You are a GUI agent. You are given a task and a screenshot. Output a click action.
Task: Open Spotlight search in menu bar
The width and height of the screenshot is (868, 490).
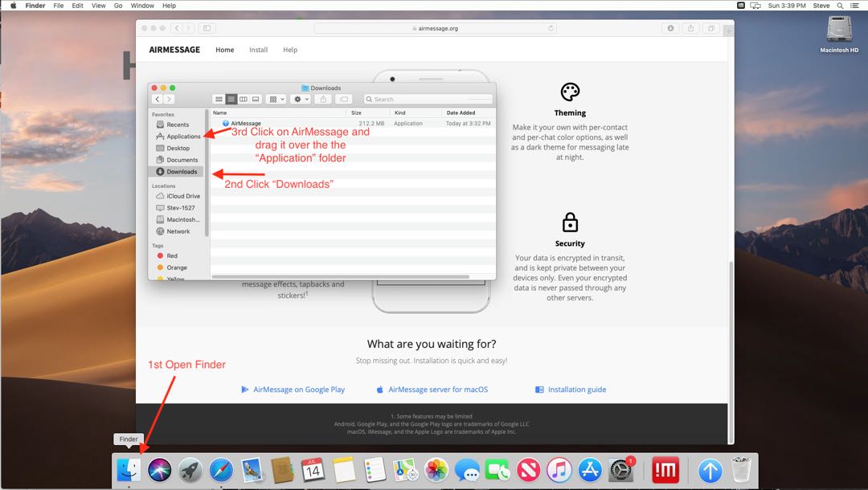(840, 6)
